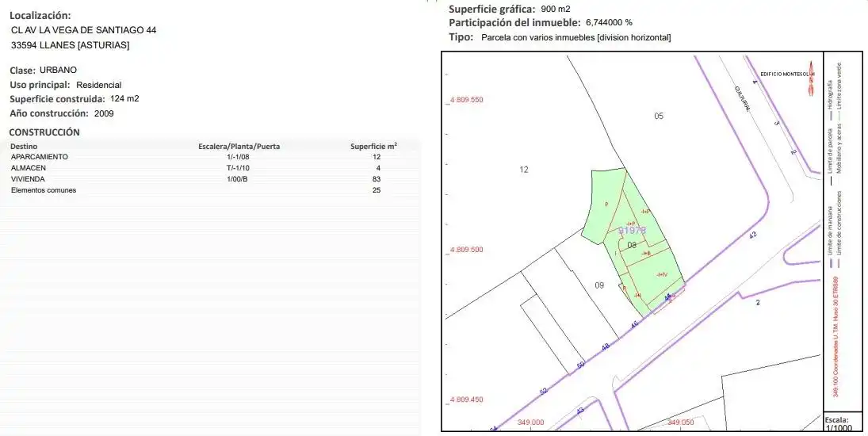The height and width of the screenshot is (436, 868).
Task: Click the '1/-1/08' location cell
Action: 238,157
